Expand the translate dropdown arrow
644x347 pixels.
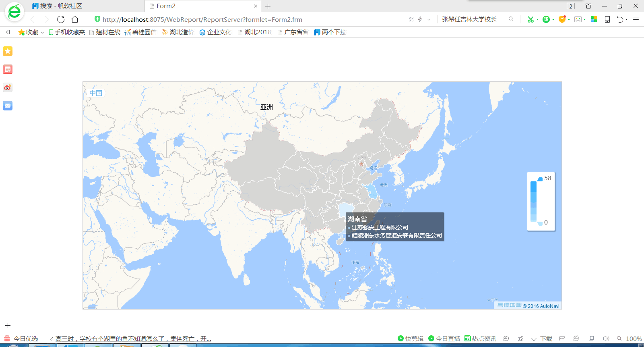click(553, 20)
